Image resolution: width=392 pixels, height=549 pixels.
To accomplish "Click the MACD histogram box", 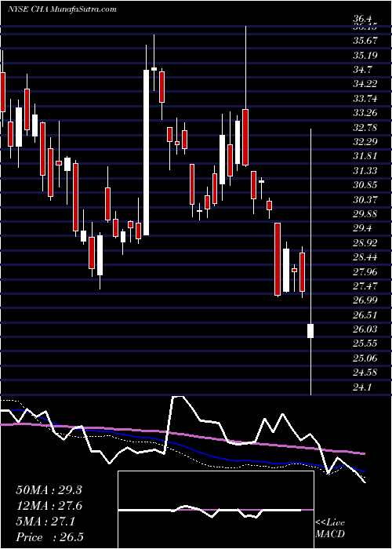I will point(216,510).
